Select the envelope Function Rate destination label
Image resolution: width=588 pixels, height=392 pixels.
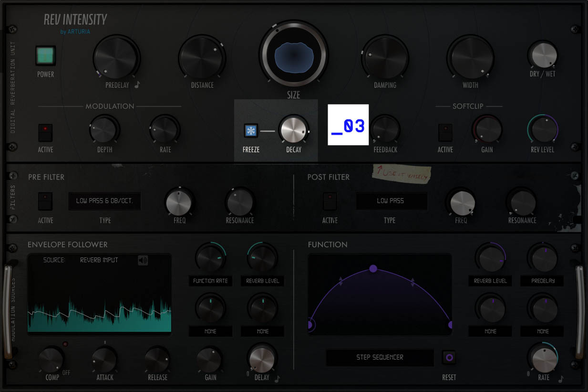[210, 281]
